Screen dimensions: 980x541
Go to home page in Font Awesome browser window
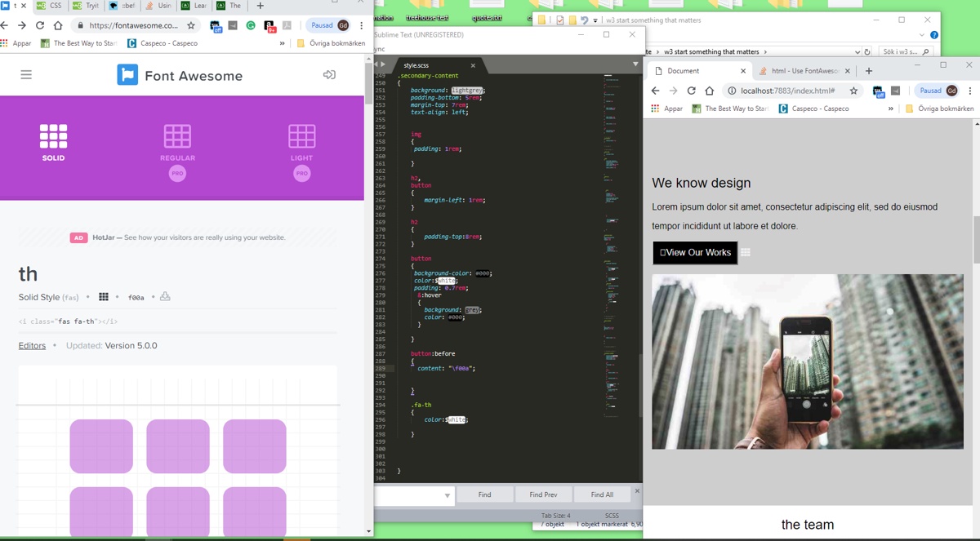(58, 25)
